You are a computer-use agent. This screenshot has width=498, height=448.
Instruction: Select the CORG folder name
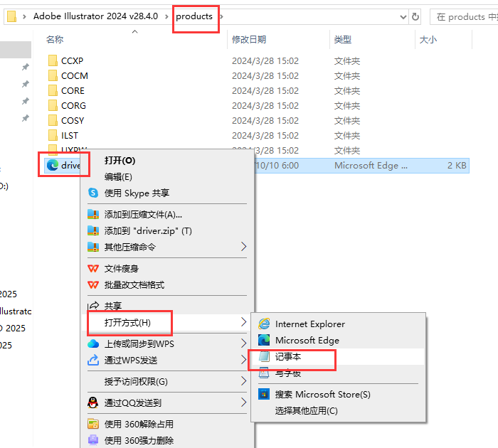point(73,105)
